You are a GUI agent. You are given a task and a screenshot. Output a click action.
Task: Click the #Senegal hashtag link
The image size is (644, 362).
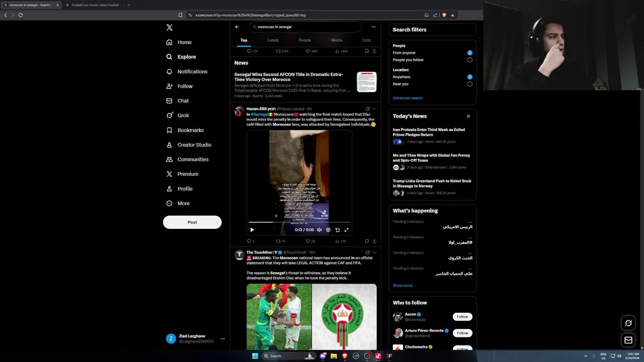click(260, 114)
